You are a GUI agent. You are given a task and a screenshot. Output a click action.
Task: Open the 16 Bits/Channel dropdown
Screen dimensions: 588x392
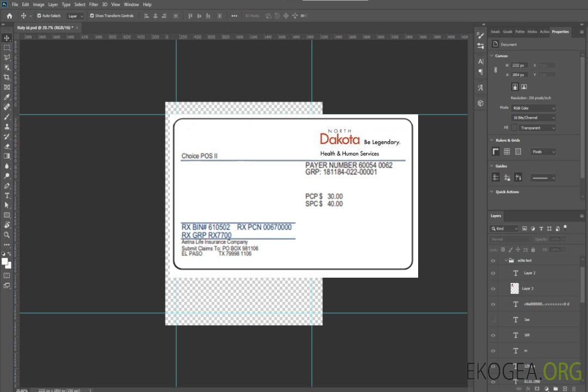point(534,118)
